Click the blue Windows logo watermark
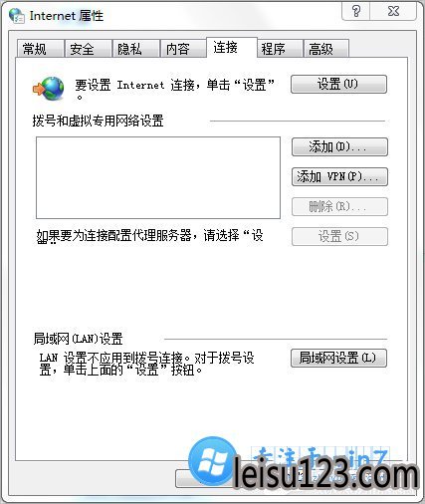Screen dimensions: 425x504 point(212,461)
